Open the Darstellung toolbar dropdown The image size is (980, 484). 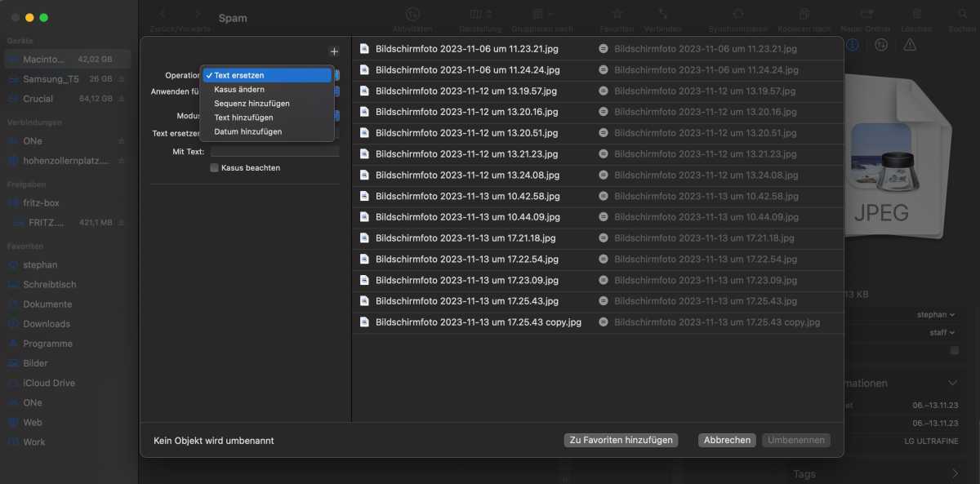(480, 14)
